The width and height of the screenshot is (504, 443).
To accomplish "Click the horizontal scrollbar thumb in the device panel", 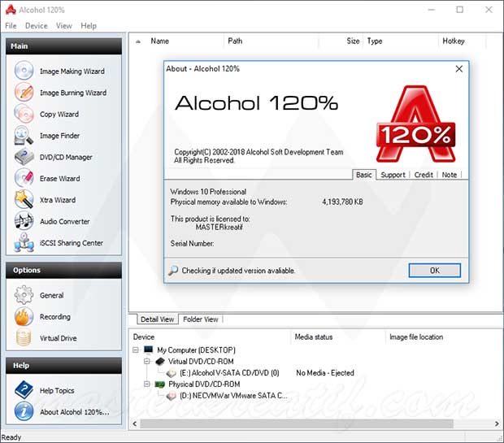I will [x=297, y=424].
